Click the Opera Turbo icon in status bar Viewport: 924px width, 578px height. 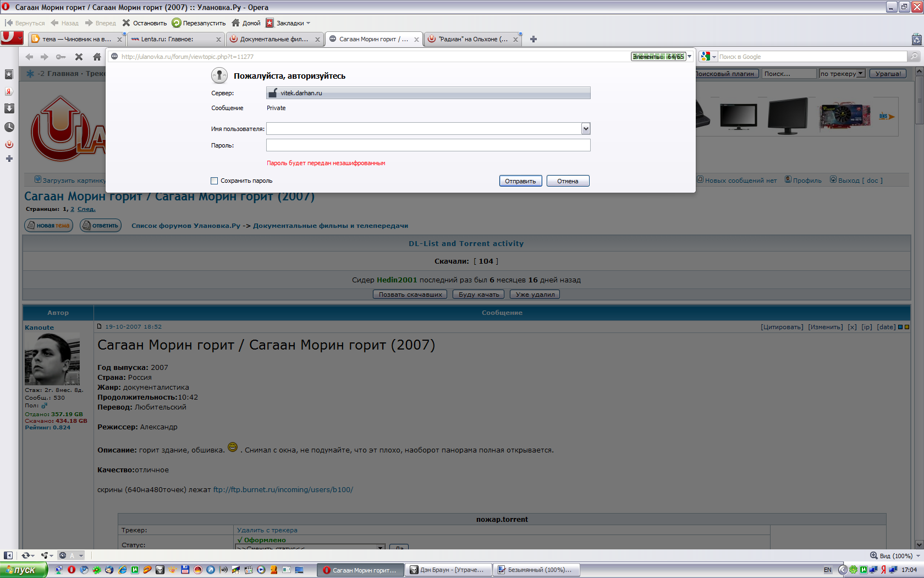63,555
